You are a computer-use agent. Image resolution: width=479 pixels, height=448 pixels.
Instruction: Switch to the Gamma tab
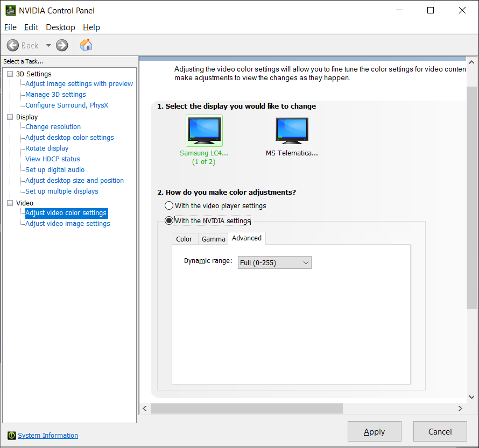click(x=214, y=239)
